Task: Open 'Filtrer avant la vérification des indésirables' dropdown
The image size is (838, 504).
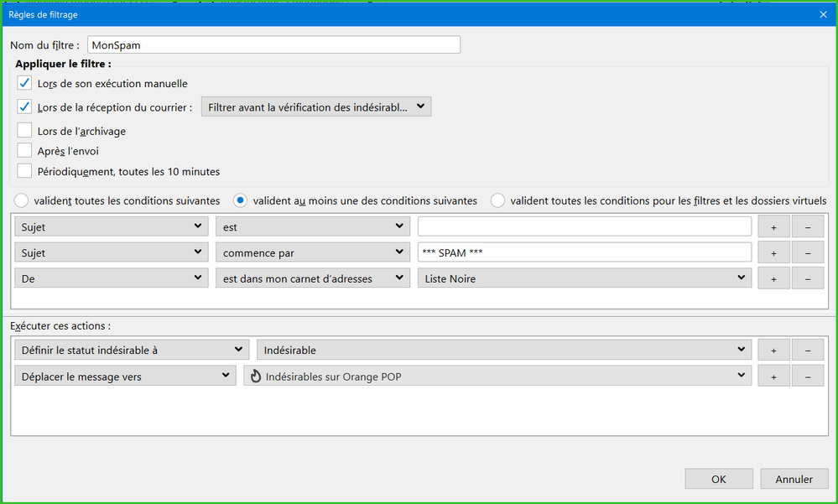Action: point(316,107)
